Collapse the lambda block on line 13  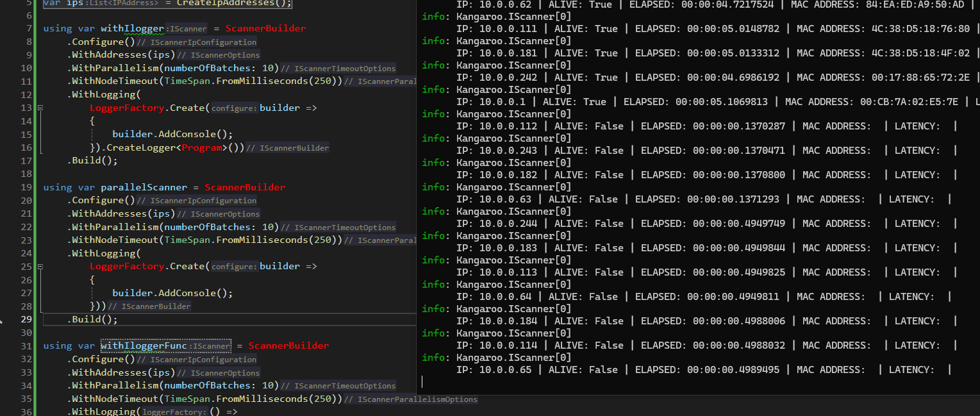click(40, 107)
